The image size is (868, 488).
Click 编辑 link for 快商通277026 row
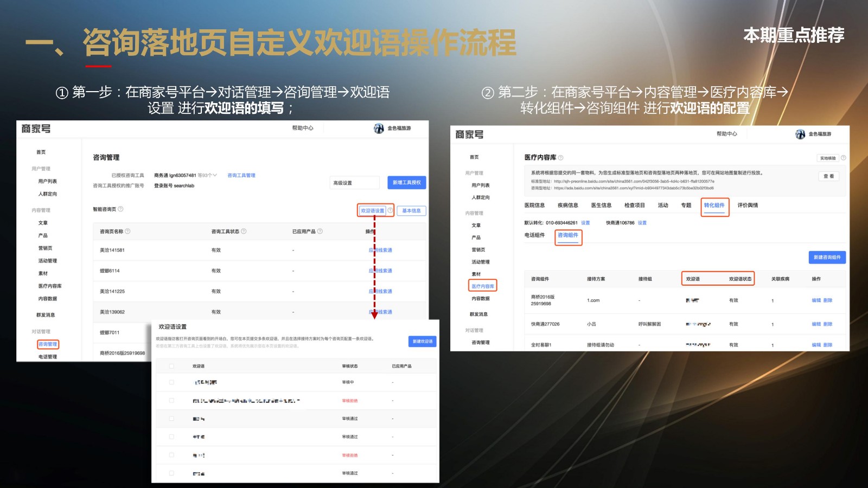(816, 324)
